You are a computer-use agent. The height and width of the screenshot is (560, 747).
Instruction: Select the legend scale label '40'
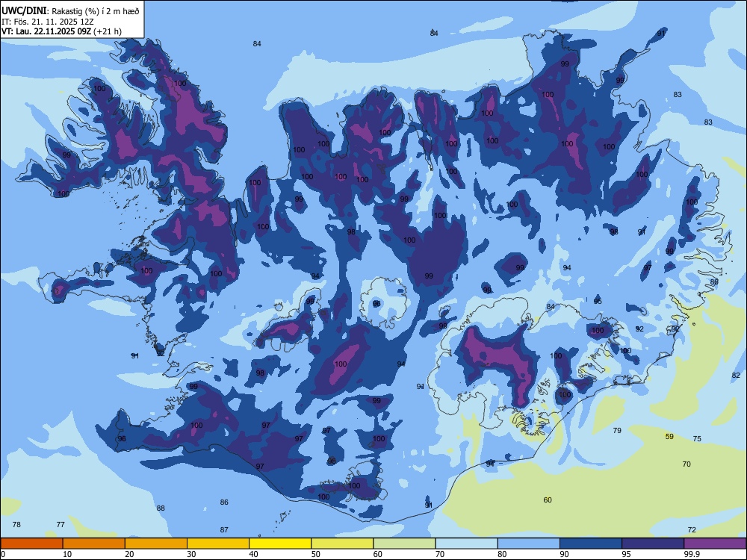click(253, 554)
